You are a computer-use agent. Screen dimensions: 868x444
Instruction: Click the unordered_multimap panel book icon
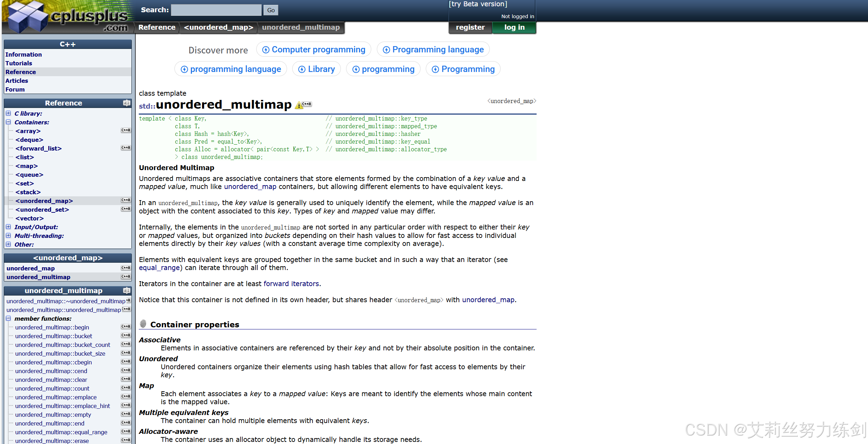(x=127, y=291)
